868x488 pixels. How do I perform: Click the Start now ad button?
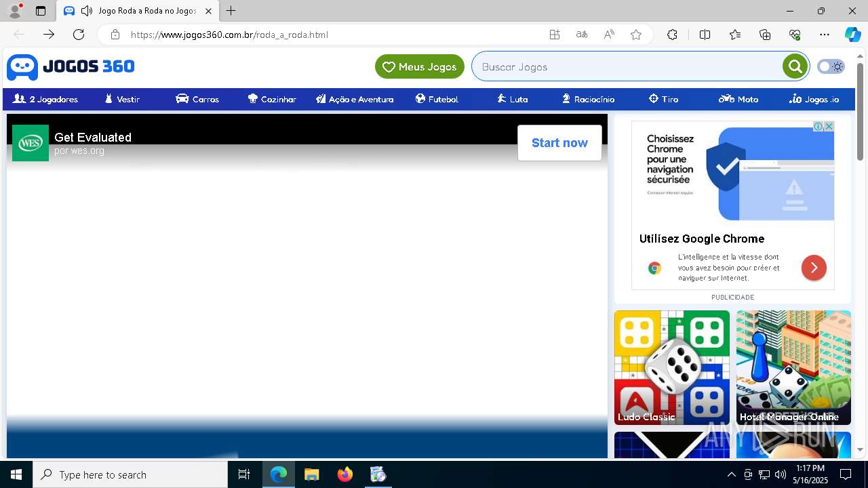click(x=559, y=143)
